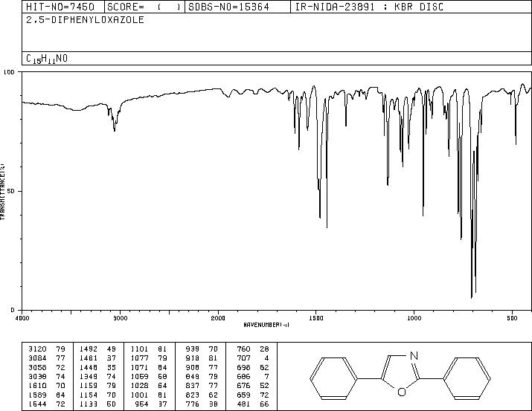Click the 918 peak table entry

click(202, 358)
